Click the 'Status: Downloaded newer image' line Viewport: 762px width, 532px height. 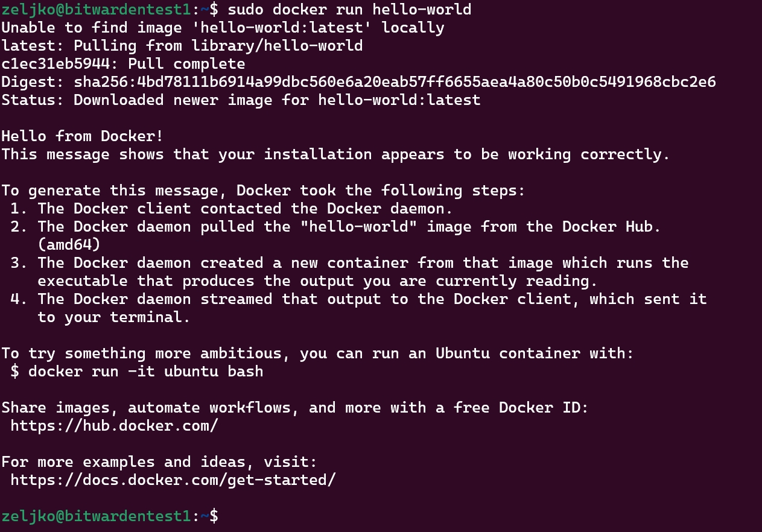pos(241,100)
